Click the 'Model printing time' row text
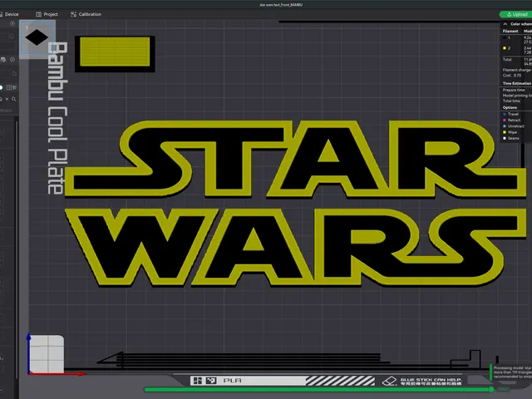This screenshot has height=399, width=532. (517, 96)
